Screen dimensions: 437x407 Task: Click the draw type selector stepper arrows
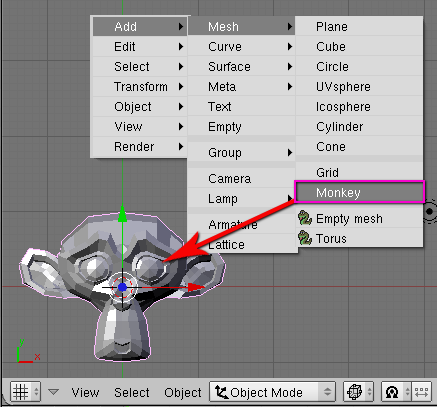pos(369,392)
